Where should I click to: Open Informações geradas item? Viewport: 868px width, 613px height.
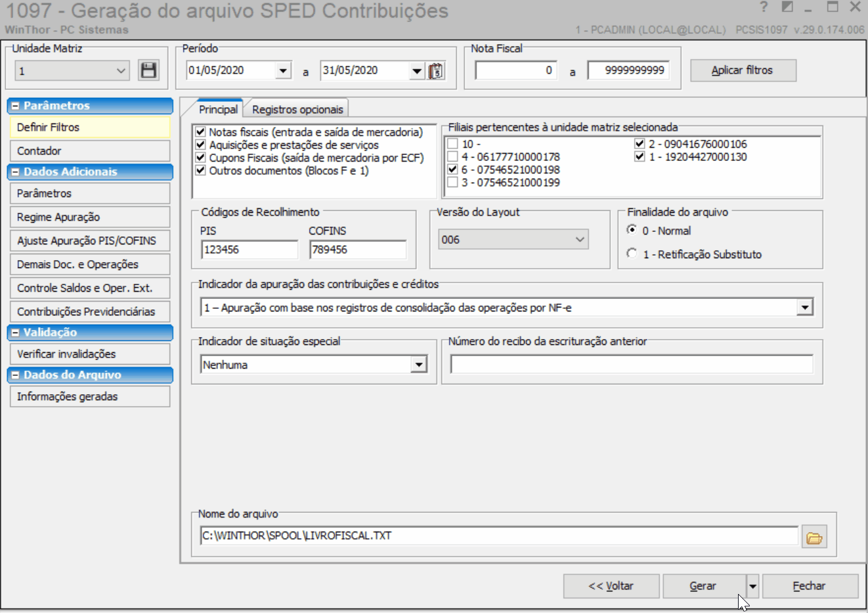coord(90,397)
